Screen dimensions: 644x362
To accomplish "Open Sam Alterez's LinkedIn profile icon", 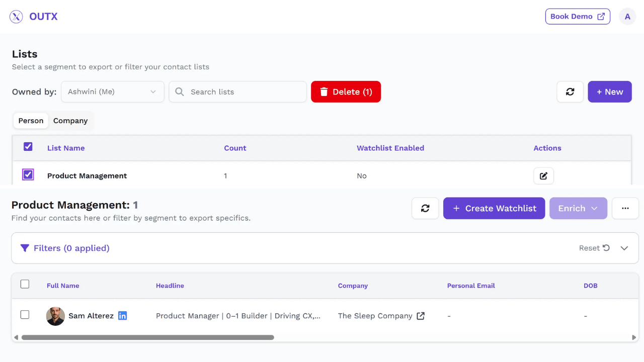I will [x=122, y=316].
